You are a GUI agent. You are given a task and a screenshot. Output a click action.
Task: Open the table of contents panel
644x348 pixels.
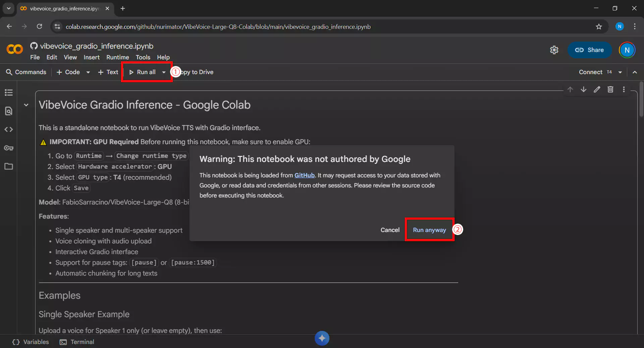pyautogui.click(x=8, y=92)
